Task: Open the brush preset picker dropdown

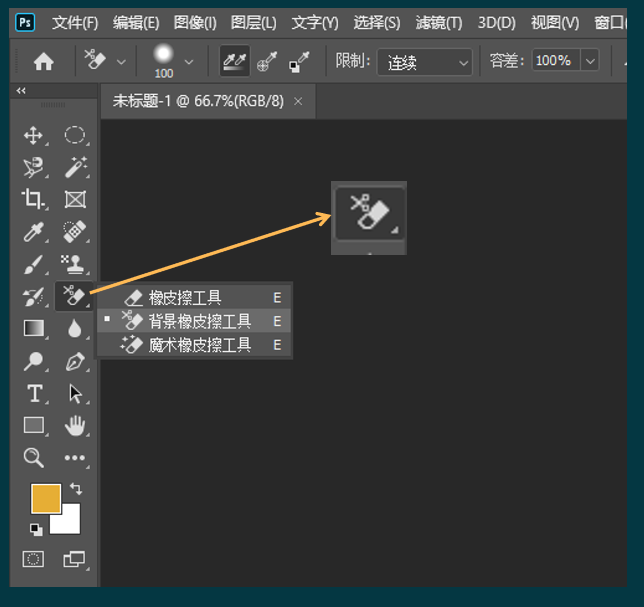Action: click(187, 62)
